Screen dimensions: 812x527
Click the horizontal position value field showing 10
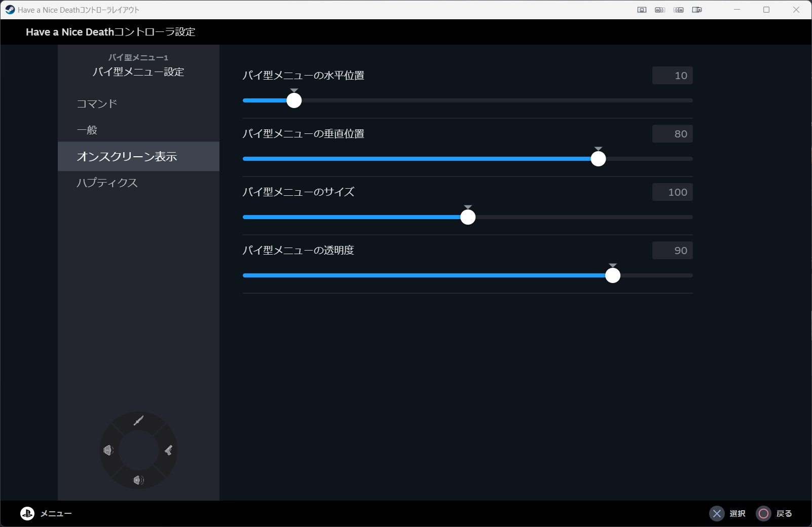click(672, 76)
